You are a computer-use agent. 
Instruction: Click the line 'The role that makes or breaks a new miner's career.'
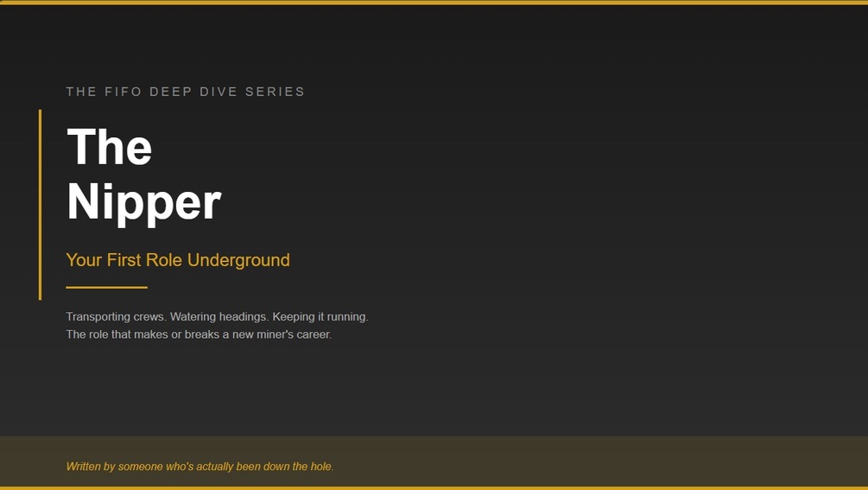point(199,334)
